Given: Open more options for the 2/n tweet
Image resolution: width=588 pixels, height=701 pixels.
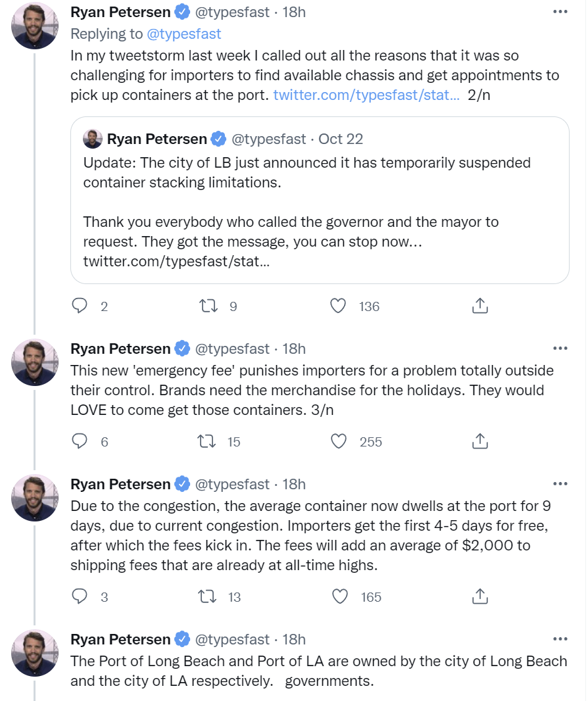Looking at the screenshot, I should (x=560, y=12).
